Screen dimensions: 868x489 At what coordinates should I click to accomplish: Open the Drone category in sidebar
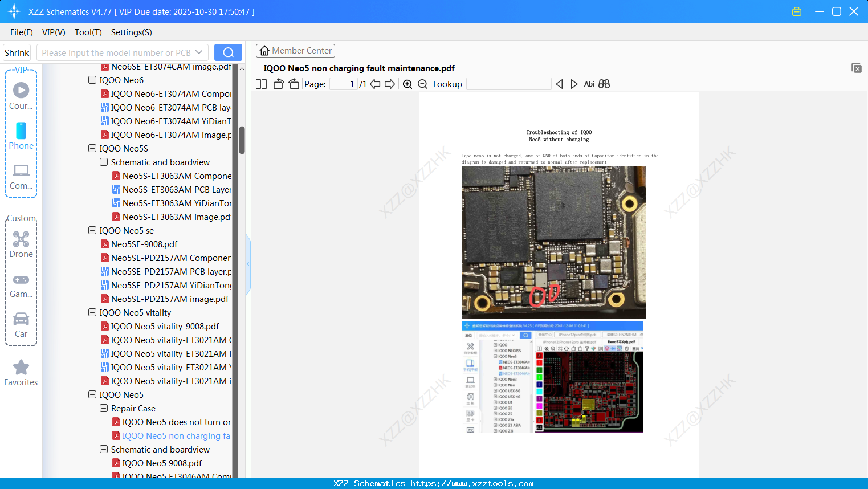click(x=21, y=244)
